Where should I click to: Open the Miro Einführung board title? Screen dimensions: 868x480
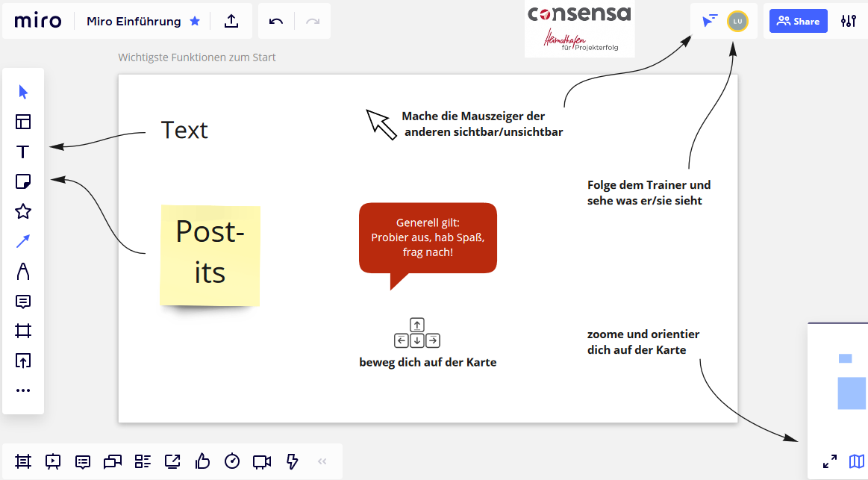point(134,21)
